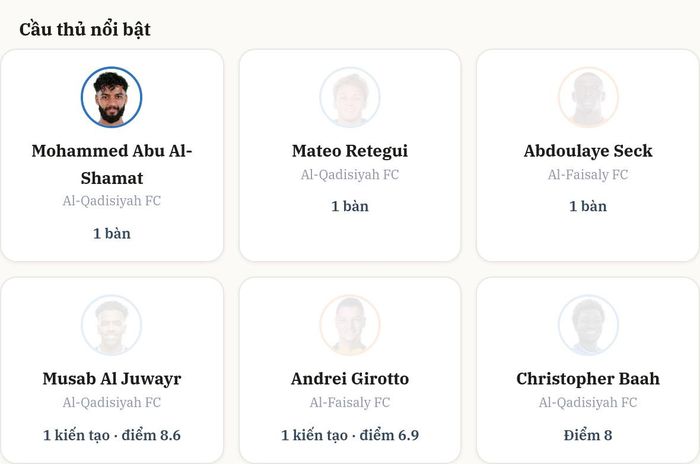Open Mateo Retegui's faded avatar photo

tap(350, 97)
